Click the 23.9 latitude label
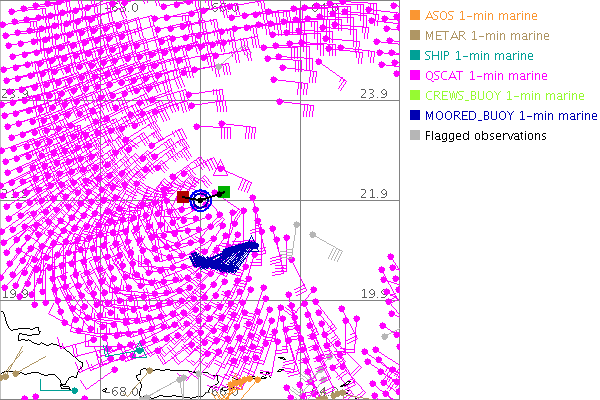Image resolution: width=600 pixels, height=400 pixels. click(373, 94)
